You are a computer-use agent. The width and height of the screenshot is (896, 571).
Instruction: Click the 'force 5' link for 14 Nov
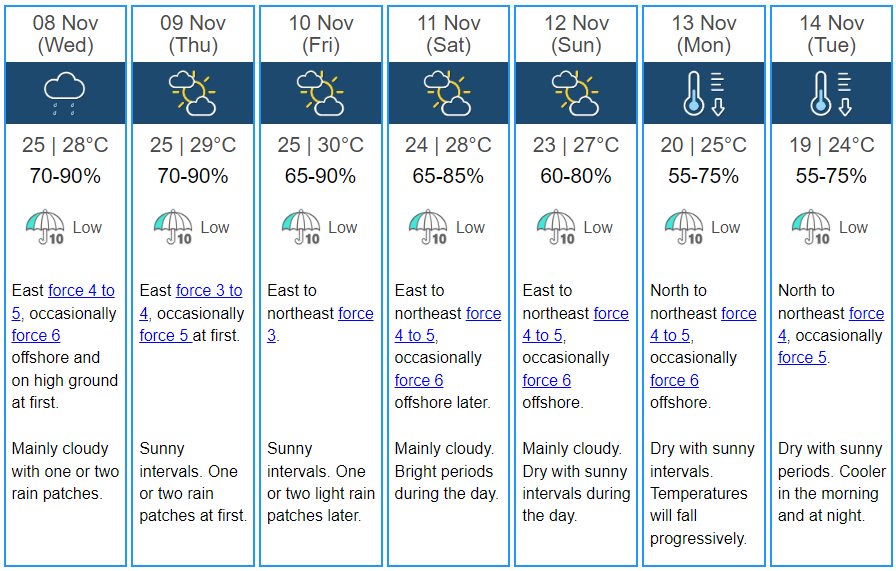coord(802,358)
